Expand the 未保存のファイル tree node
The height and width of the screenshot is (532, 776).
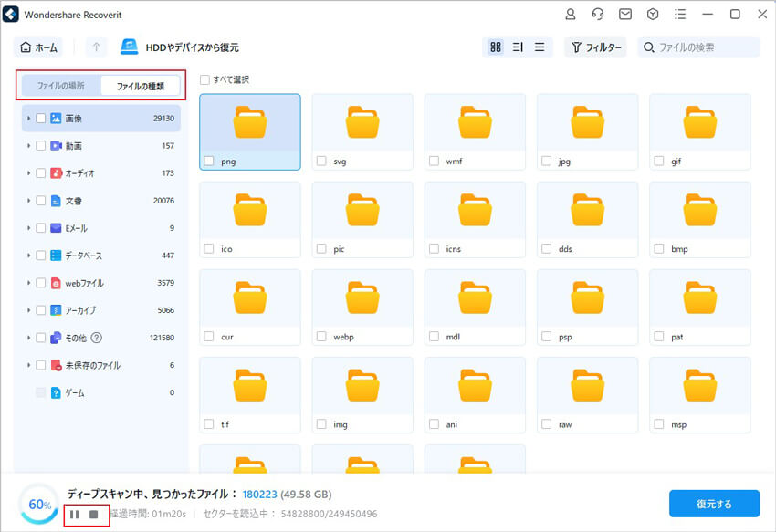pyautogui.click(x=28, y=365)
